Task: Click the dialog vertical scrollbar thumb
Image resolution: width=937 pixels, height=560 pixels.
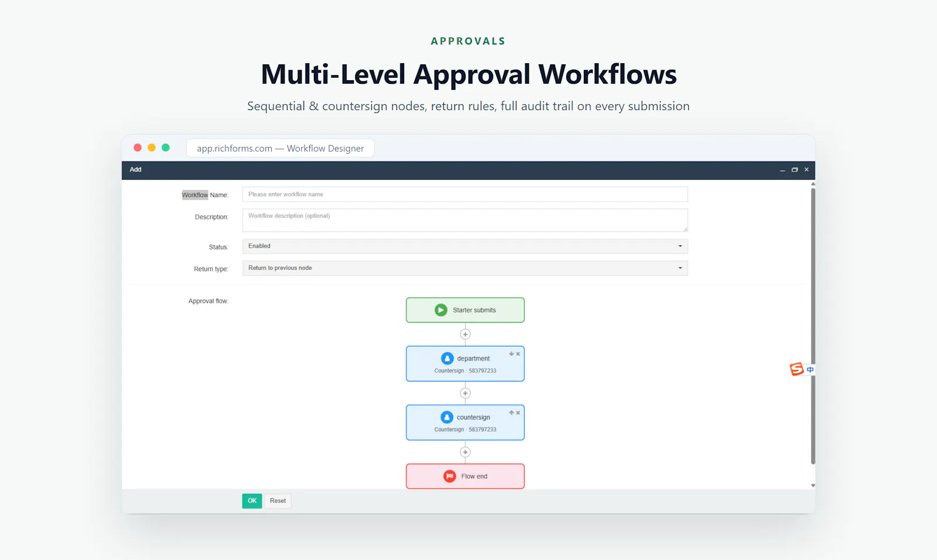Action: click(813, 325)
